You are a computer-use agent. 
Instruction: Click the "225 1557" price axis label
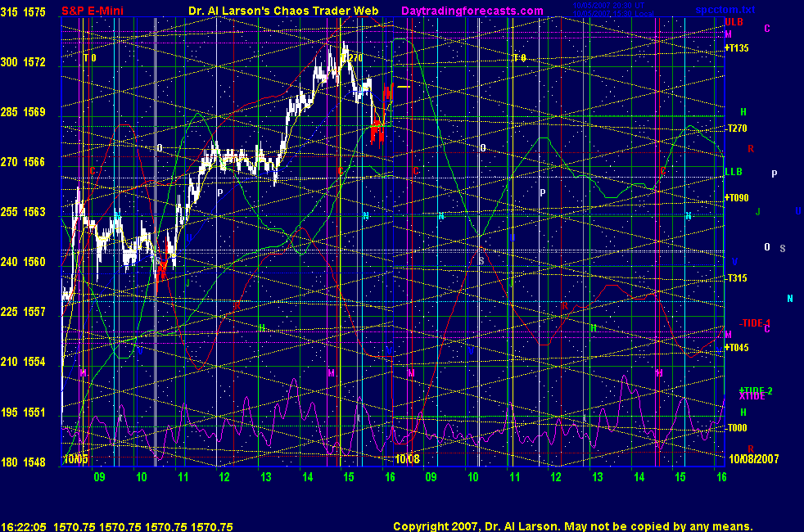[23, 312]
